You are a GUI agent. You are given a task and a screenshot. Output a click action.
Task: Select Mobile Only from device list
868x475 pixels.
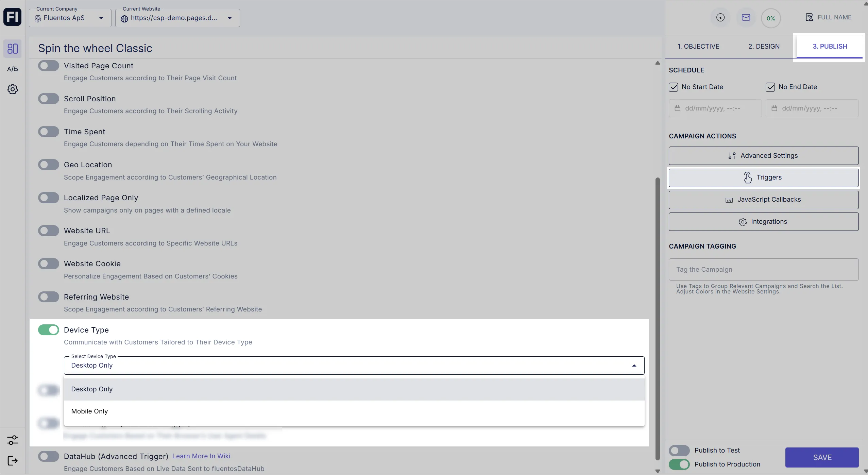click(89, 411)
